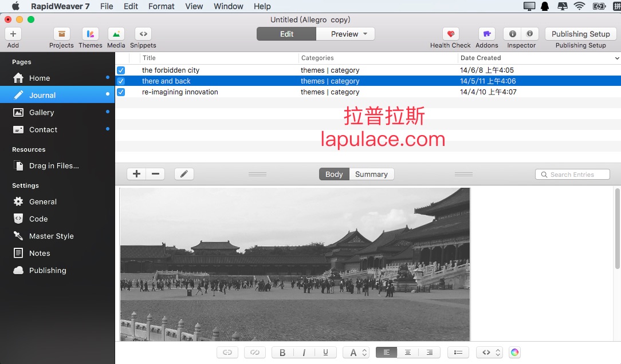Screen dimensions: 621x364
Task: Open the Health Check heart icon
Action: [x=450, y=34]
